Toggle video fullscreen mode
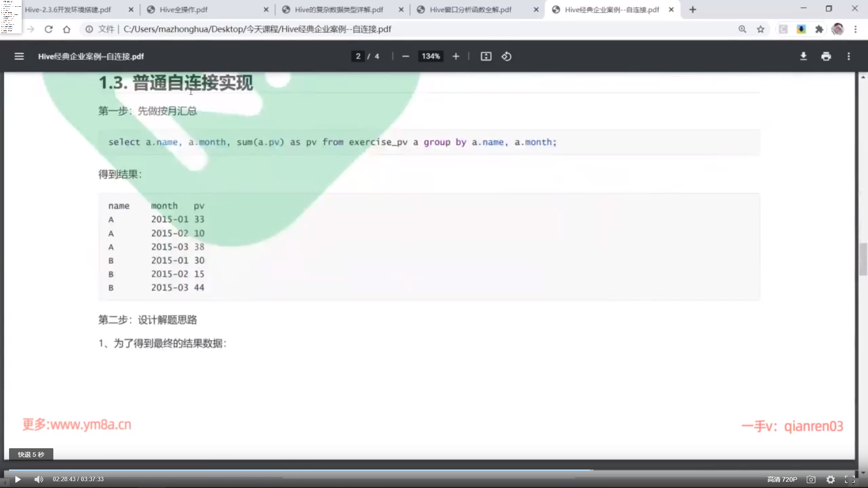The width and height of the screenshot is (868, 488). point(850,479)
